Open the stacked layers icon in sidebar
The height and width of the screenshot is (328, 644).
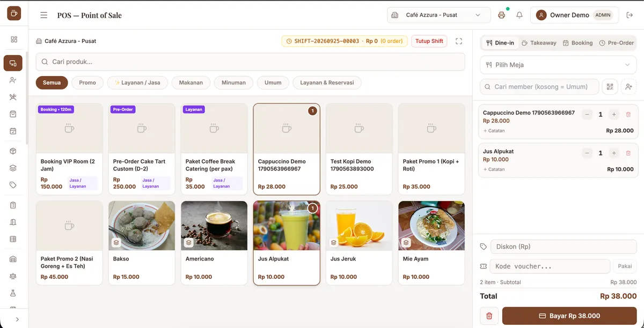coord(13,168)
